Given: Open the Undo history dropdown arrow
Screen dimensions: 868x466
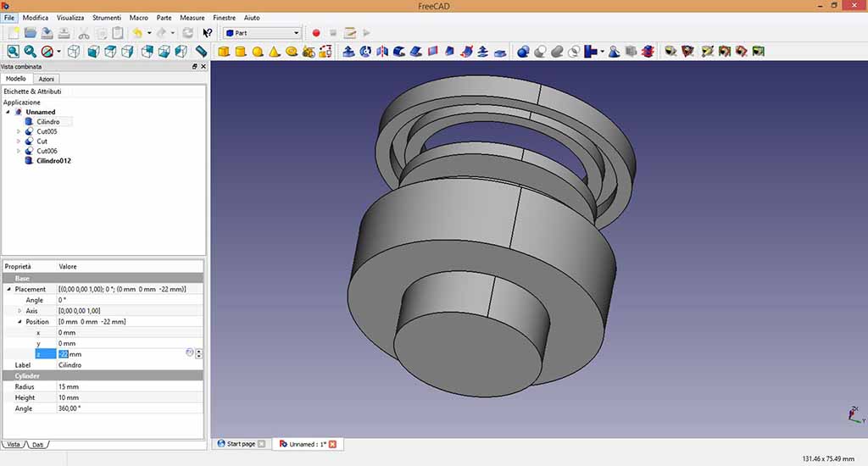Looking at the screenshot, I should [x=149, y=33].
